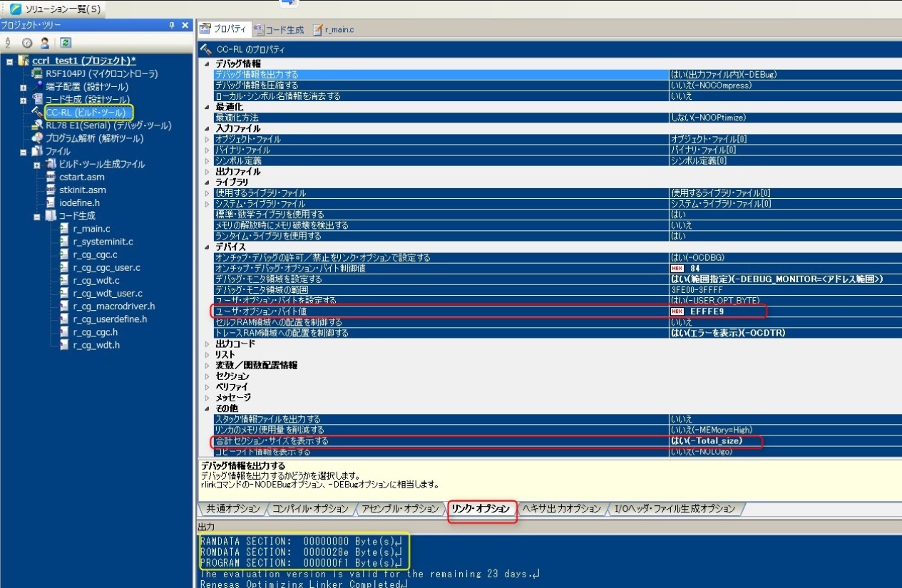Collapse the デバッグ情報 property category

click(207, 64)
